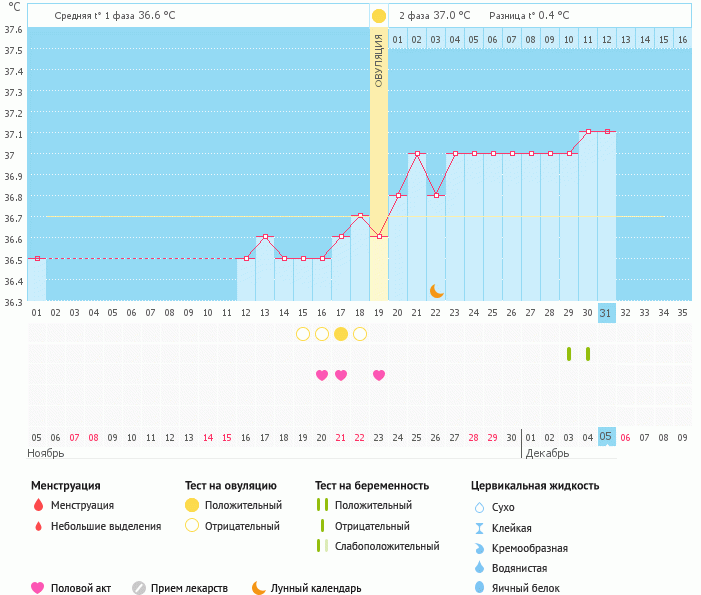Image resolution: width=701 pixels, height=595 pixels.
Task: Click the Яичный белок drop icon in legend
Action: point(480,588)
